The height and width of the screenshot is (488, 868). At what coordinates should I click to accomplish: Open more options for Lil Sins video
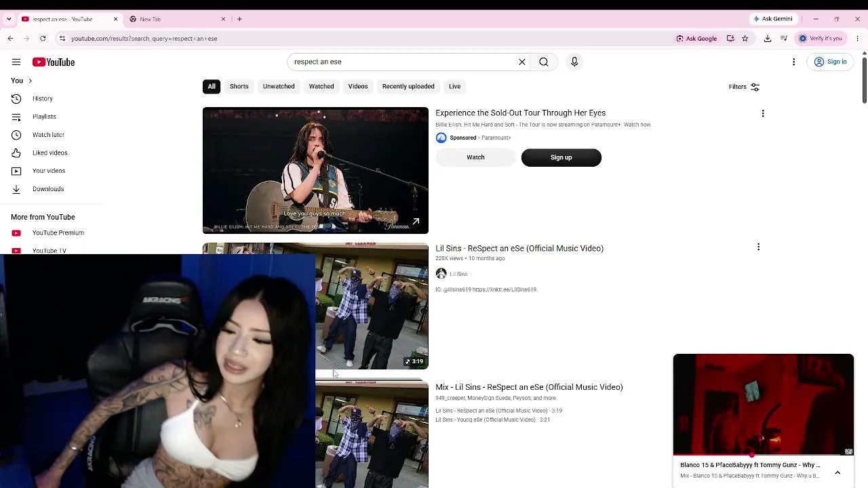(758, 247)
